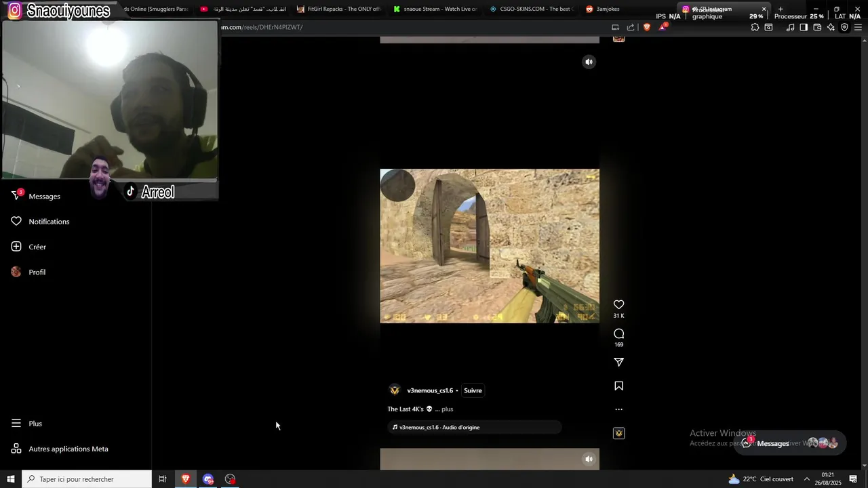The width and height of the screenshot is (868, 488).
Task: Open floating Messages button at bottom right
Action: (790, 443)
